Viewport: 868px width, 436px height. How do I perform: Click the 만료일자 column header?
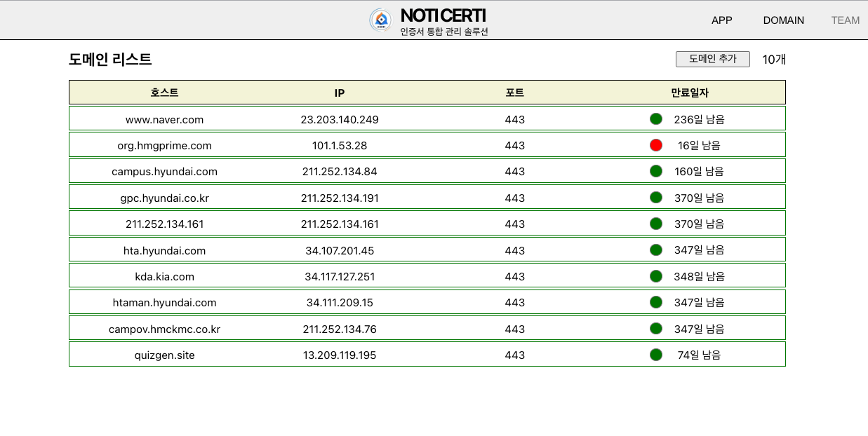690,93
